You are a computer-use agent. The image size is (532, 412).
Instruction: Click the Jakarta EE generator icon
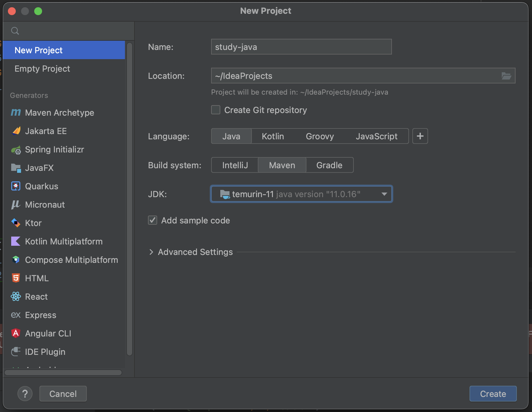coord(16,131)
